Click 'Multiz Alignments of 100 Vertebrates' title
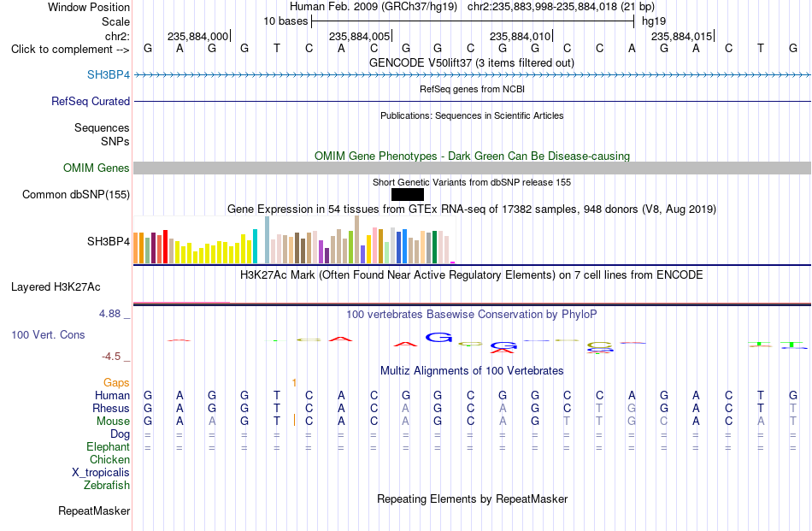This screenshot has width=812, height=531. [x=472, y=370]
